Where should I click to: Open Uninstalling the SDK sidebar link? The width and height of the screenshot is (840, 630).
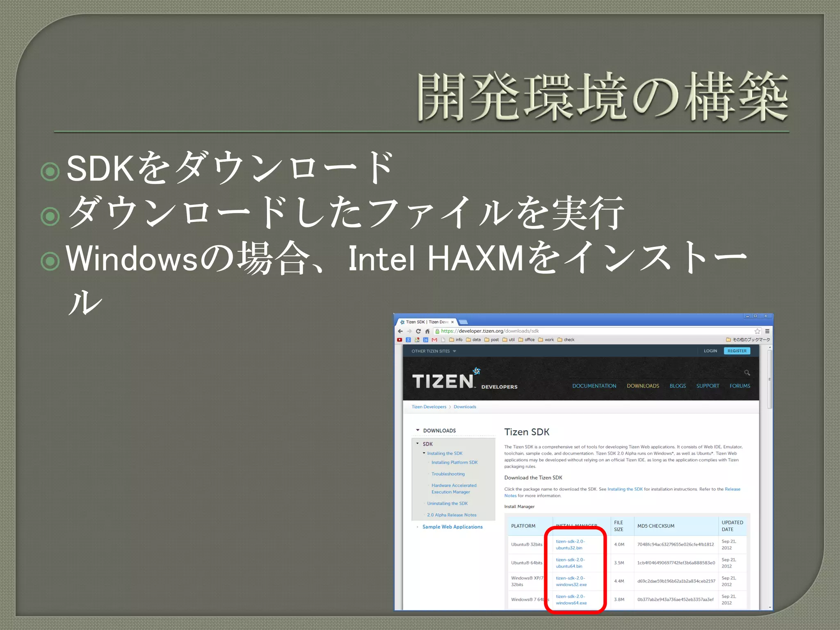[447, 504]
